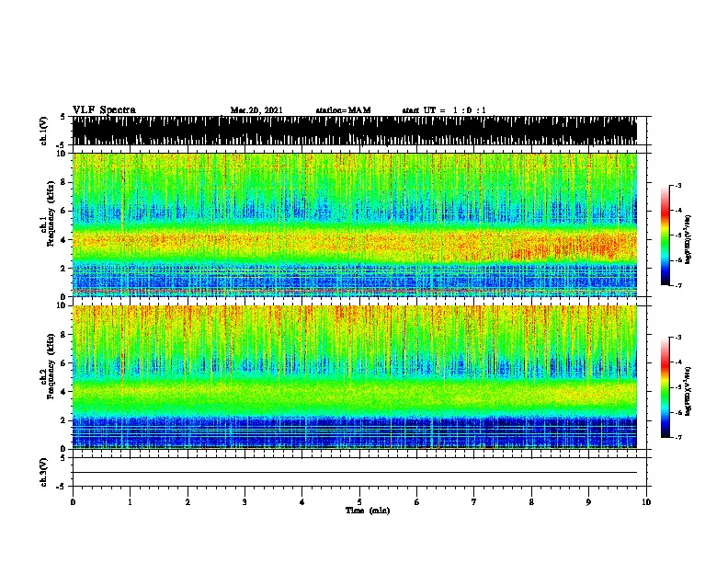Click the time axis tick label "2"

(x=188, y=502)
